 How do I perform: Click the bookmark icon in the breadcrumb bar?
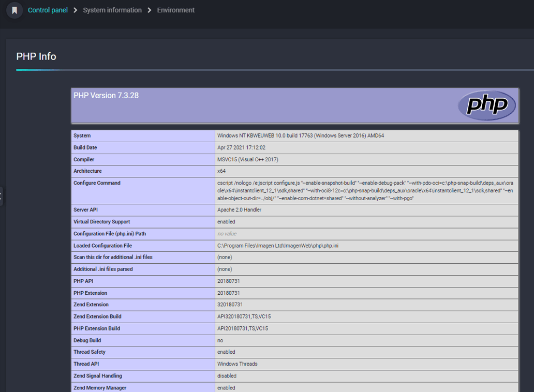click(14, 10)
